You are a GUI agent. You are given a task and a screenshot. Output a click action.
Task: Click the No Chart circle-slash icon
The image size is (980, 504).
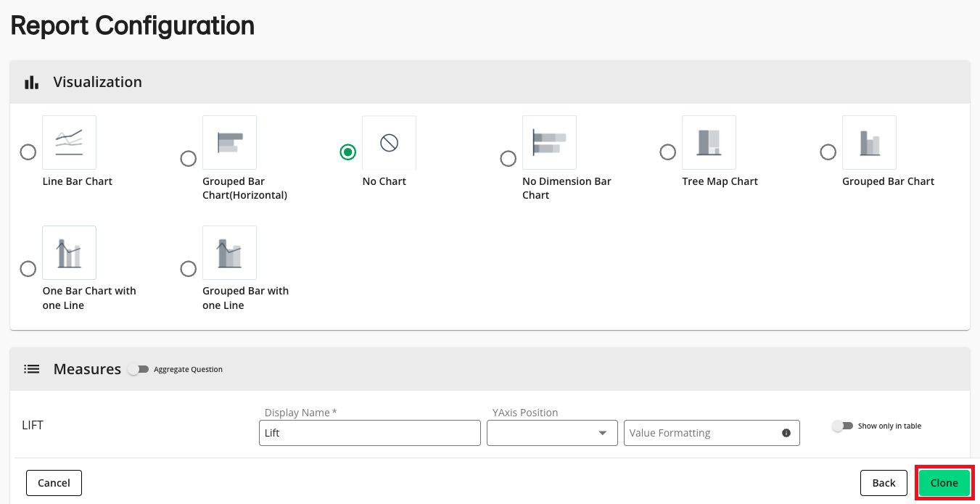click(389, 142)
